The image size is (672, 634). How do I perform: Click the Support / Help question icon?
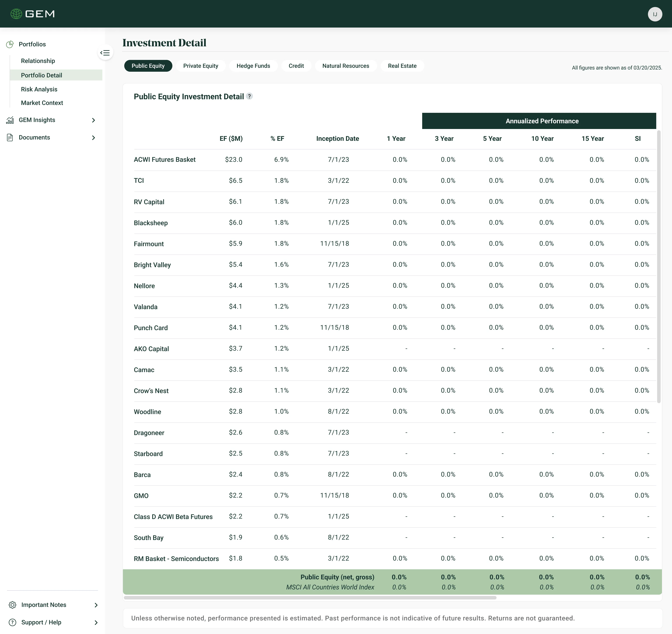tap(12, 622)
